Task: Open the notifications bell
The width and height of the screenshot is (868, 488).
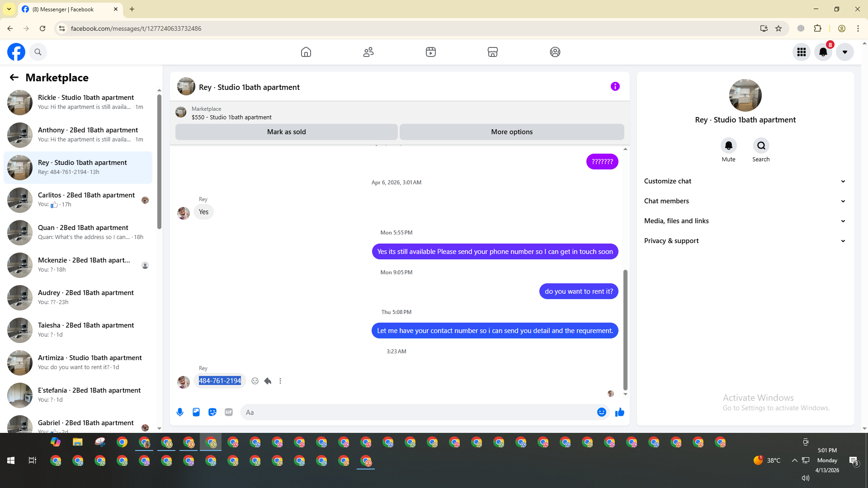Action: 823,52
